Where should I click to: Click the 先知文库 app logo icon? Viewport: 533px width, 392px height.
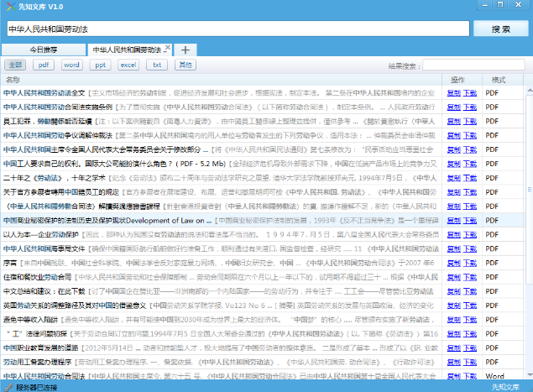tap(8, 7)
